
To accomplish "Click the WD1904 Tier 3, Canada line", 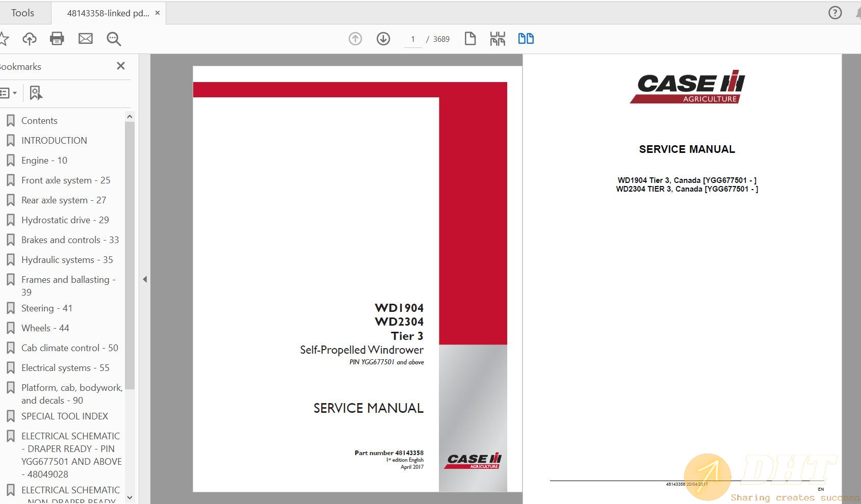I will [x=687, y=180].
